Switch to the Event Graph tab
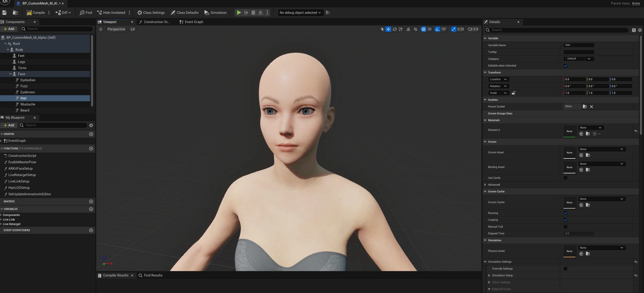644x293 pixels. click(x=192, y=22)
